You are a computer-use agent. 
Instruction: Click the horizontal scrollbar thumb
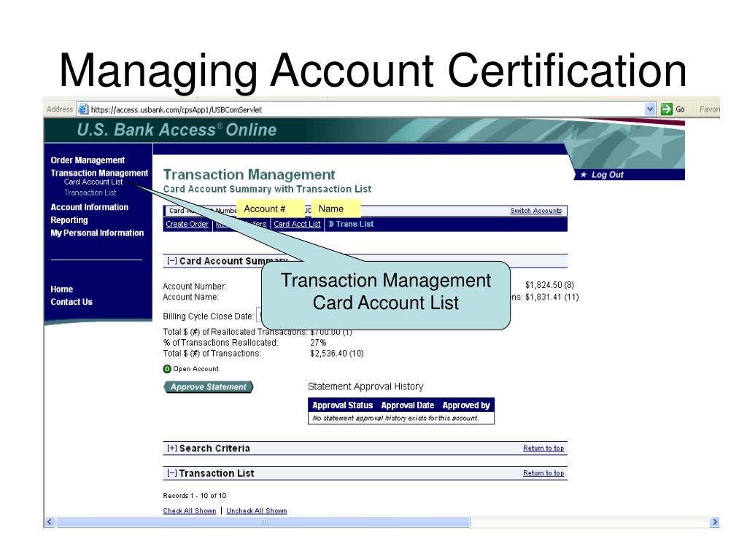[263, 522]
